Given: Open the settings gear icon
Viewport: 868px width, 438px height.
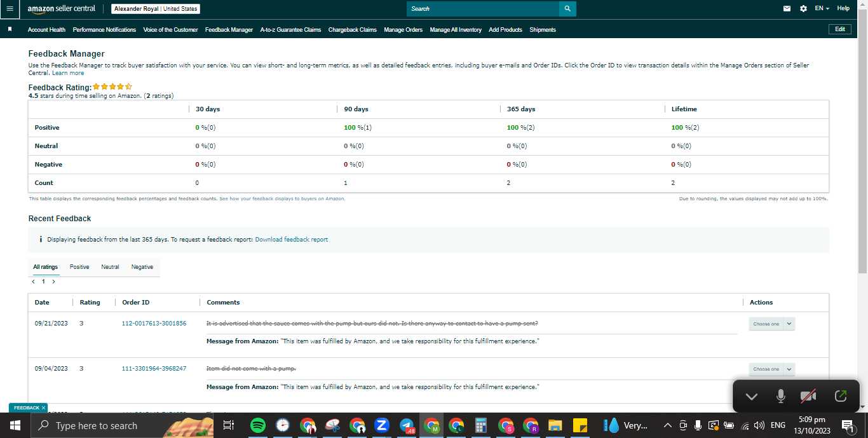Looking at the screenshot, I should click(803, 9).
